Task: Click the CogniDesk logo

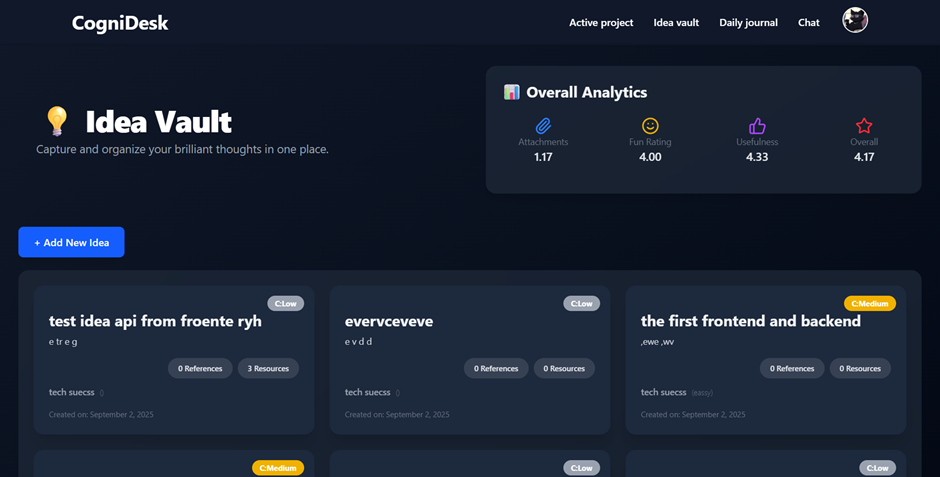Action: pyautogui.click(x=120, y=23)
